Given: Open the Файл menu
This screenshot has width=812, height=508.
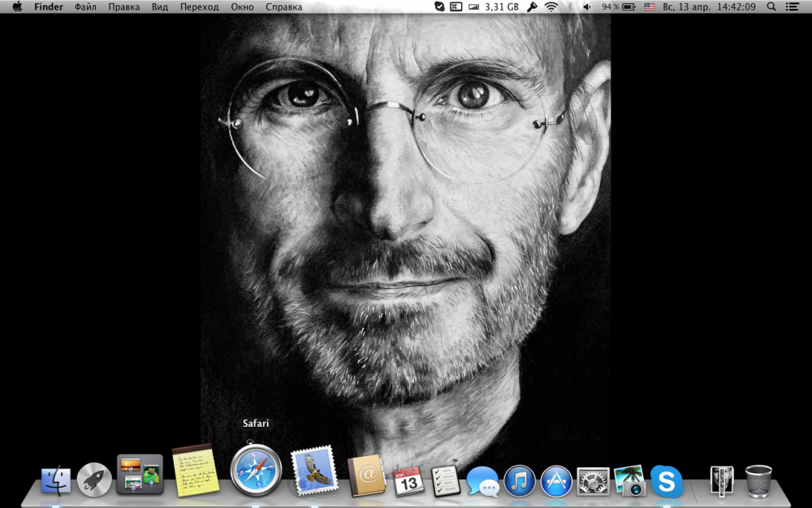Looking at the screenshot, I should click(x=85, y=7).
